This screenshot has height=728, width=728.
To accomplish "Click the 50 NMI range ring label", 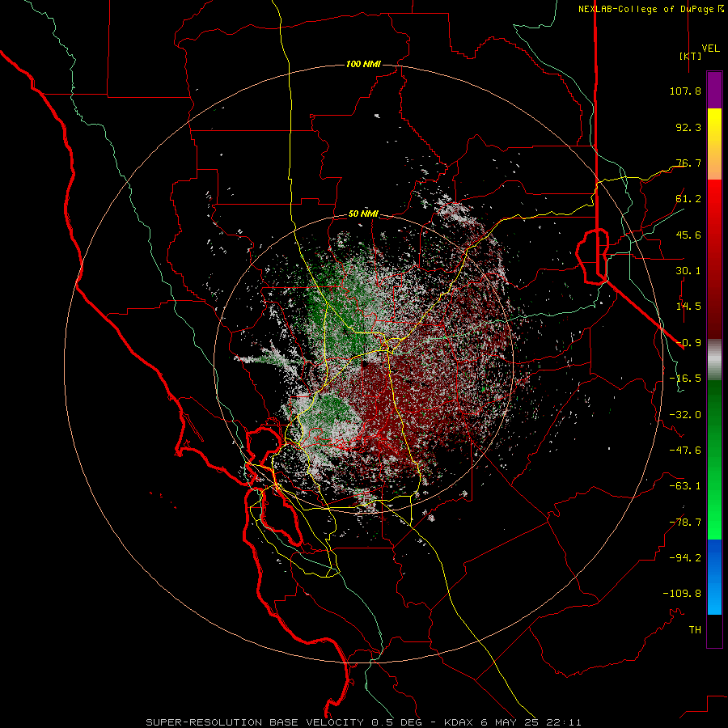I will (x=363, y=214).
